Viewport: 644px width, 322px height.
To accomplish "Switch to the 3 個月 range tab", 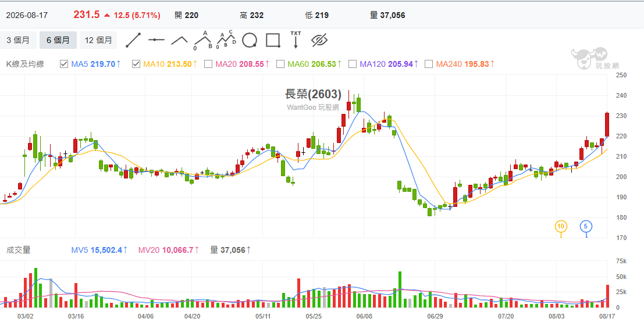I will click(17, 40).
